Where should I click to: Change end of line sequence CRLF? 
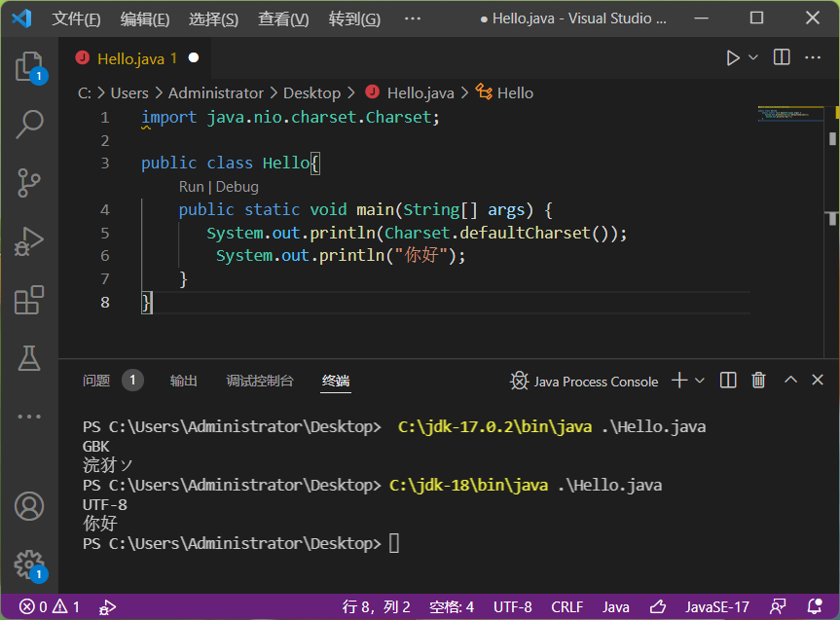tap(566, 606)
